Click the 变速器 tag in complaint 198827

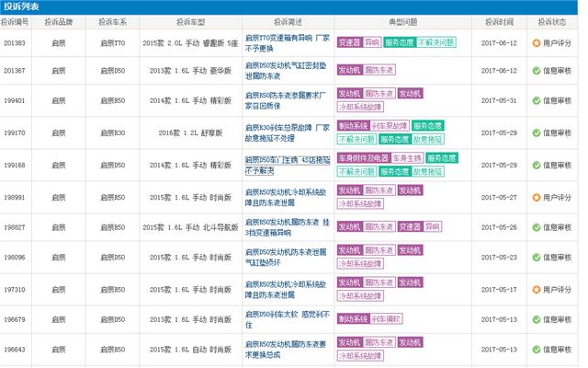pyautogui.click(x=411, y=226)
